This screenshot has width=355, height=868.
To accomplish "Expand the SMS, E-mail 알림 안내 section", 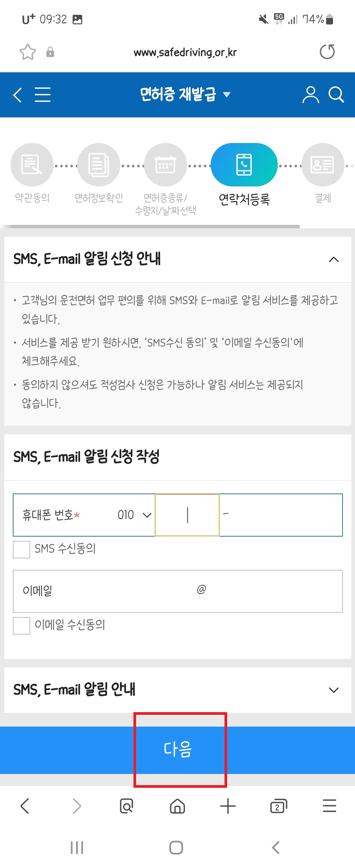I will pyautogui.click(x=333, y=690).
